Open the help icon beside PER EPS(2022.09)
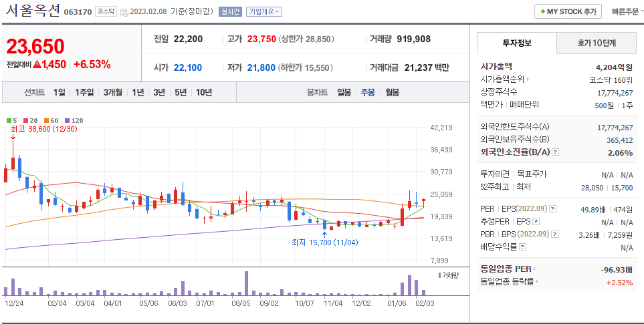Screen dimensions: 644x324 (x=553, y=208)
